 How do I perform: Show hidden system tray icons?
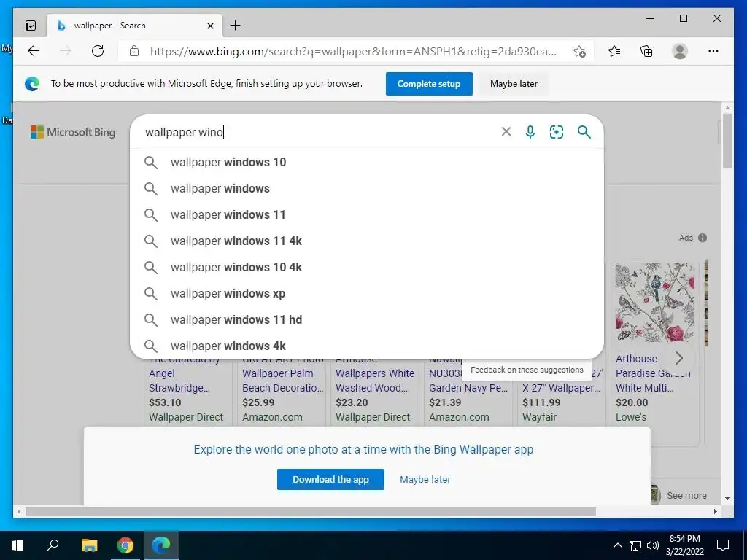click(x=617, y=545)
